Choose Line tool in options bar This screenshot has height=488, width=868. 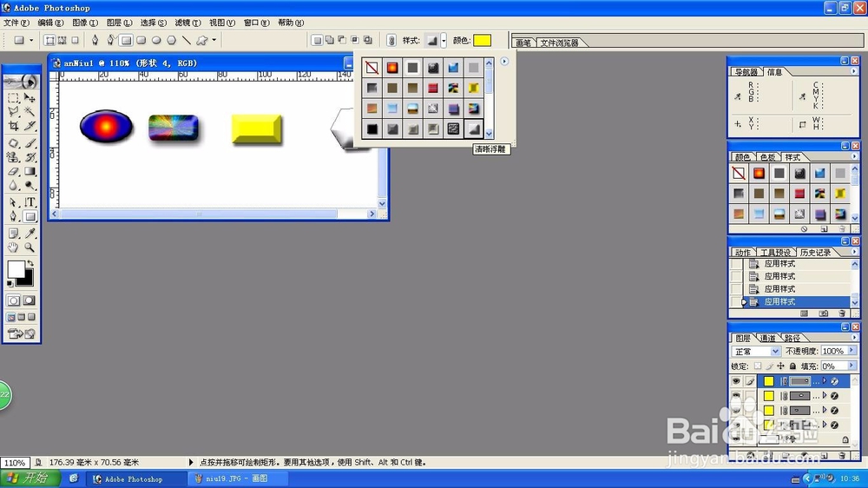pyautogui.click(x=187, y=40)
